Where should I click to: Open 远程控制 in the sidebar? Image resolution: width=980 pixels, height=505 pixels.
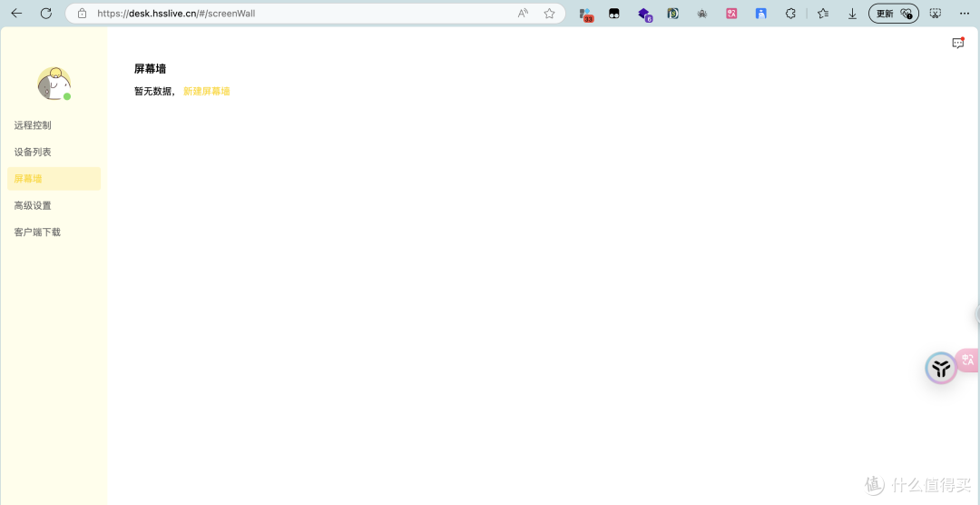[x=33, y=125]
